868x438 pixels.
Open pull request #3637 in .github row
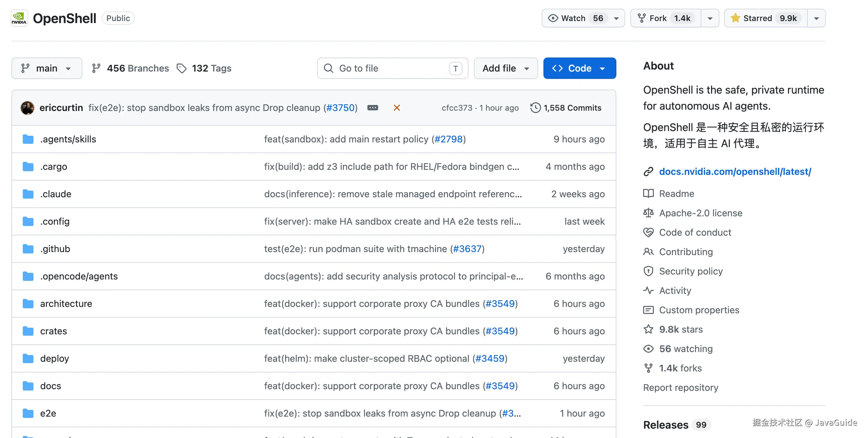pyautogui.click(x=467, y=249)
